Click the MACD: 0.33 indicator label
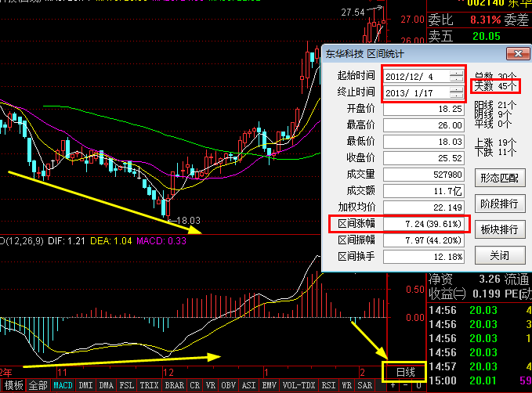 (x=161, y=241)
